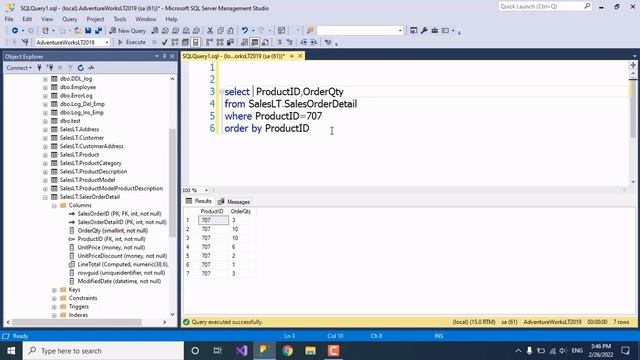Click the Disconnect plug icon in Object Explorer
Viewport: 640px width, 360px height.
pos(50,68)
